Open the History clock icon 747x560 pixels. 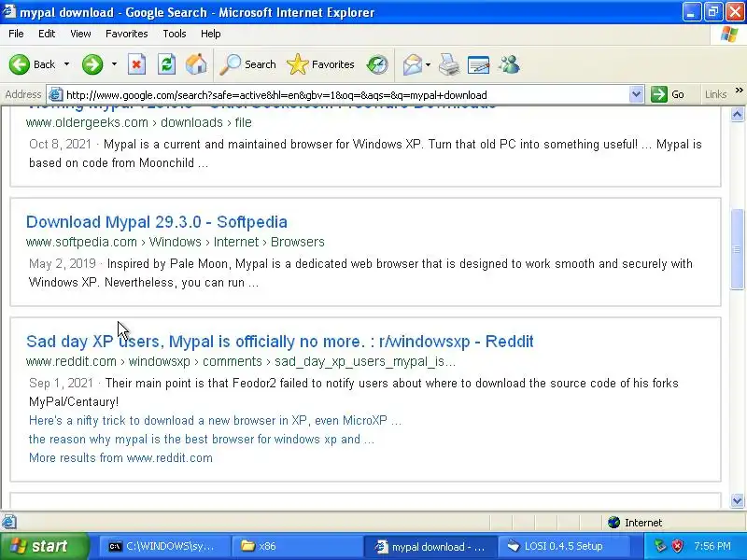pos(377,64)
